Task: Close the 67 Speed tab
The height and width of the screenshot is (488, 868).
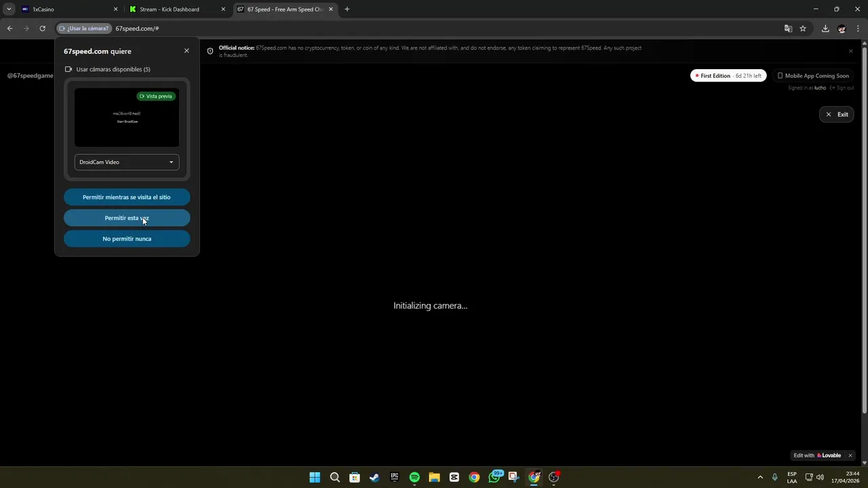Action: coord(331,9)
